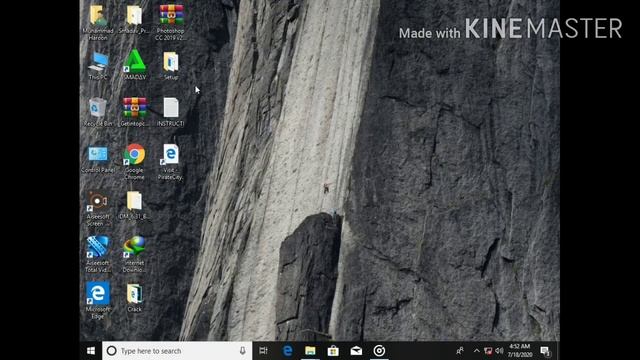Click the Type here to search box
This screenshot has width=640, height=360.
[177, 351]
